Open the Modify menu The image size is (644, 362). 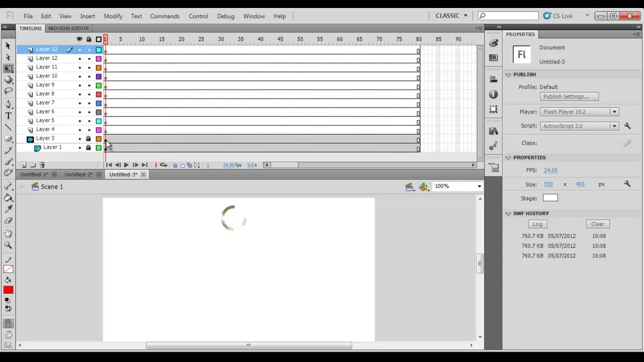pos(113,16)
